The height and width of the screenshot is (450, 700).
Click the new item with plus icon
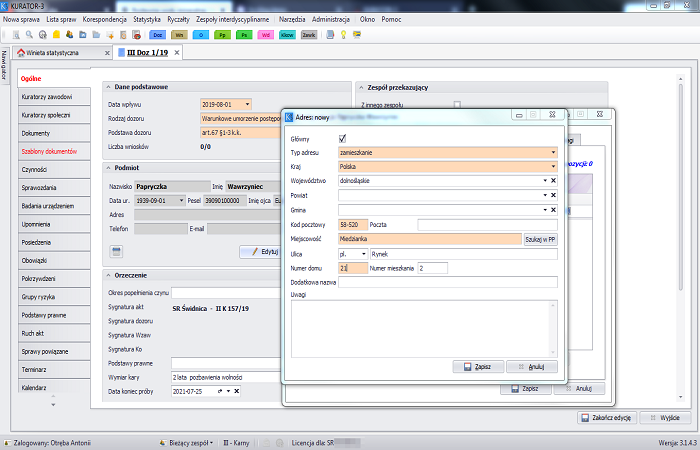(x=110, y=34)
